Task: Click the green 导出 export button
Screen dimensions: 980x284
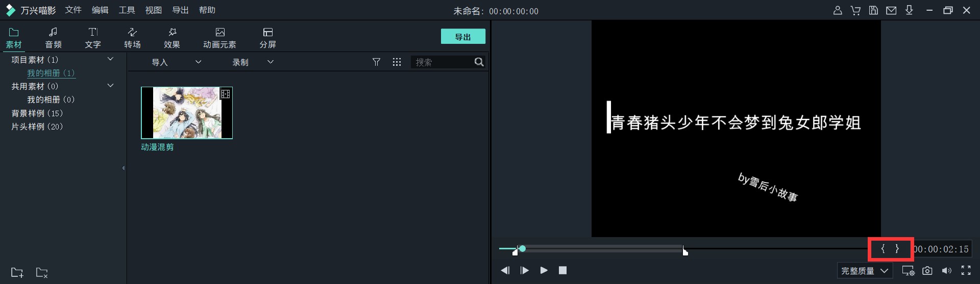Action: [x=463, y=37]
